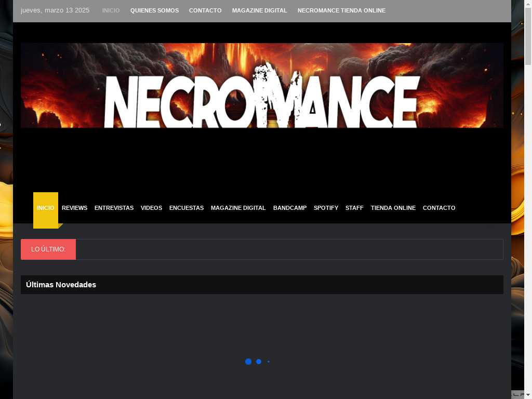The image size is (532, 399).
Task: Click the Últimas Novedades heading
Action: [61, 285]
